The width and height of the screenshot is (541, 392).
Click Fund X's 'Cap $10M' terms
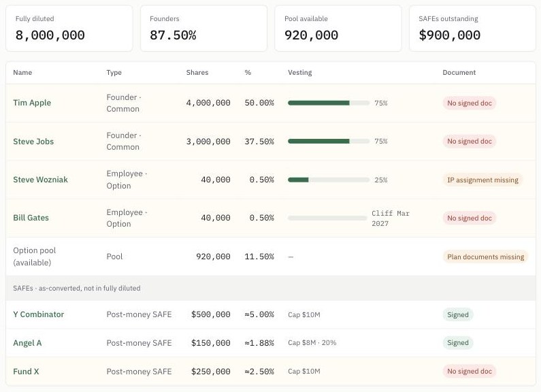point(304,372)
